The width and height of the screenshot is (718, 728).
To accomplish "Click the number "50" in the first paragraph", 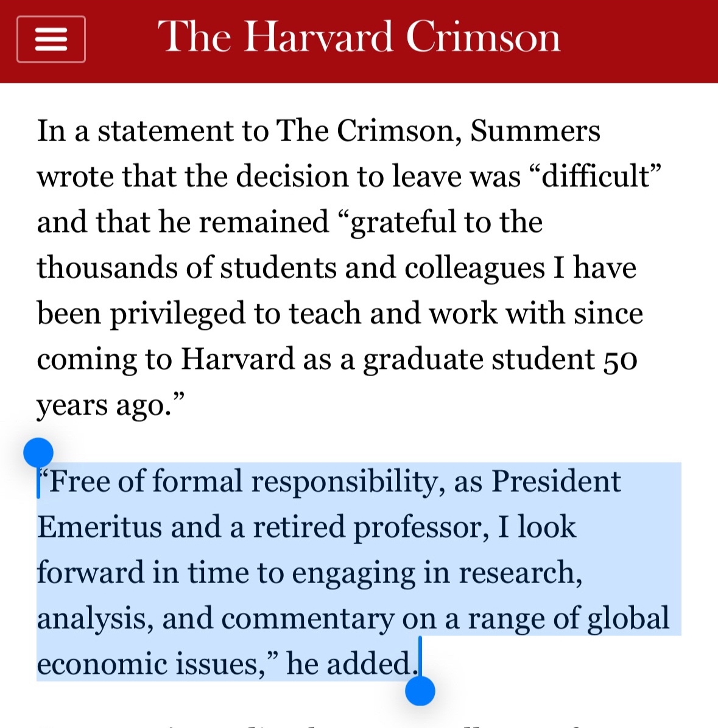I will click(621, 360).
